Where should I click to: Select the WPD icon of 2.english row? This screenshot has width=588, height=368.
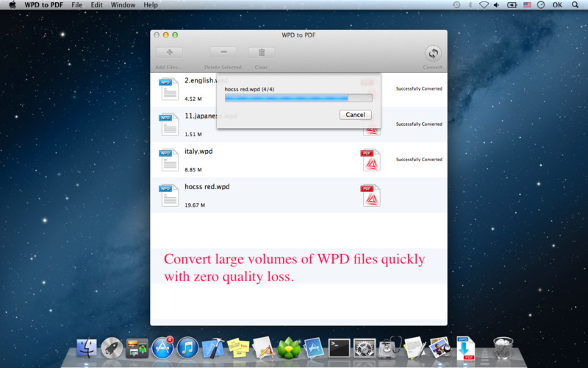click(169, 89)
